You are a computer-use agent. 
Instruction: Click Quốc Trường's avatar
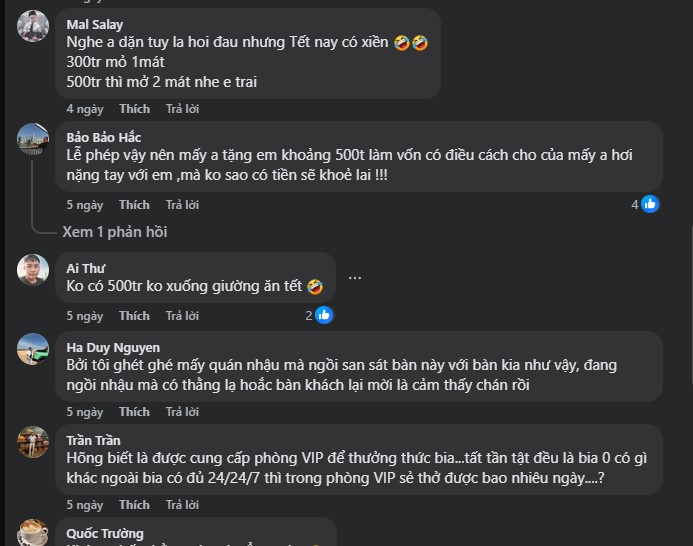[33, 534]
